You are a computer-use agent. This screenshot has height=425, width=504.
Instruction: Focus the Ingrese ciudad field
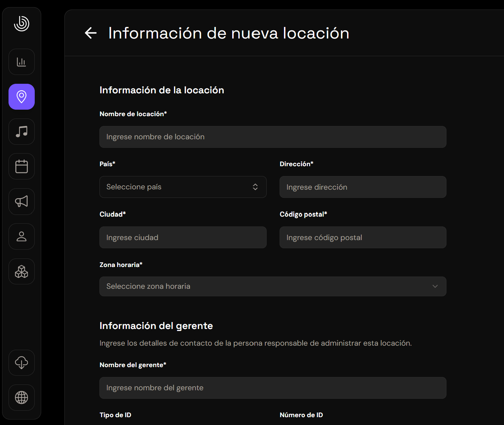(183, 237)
